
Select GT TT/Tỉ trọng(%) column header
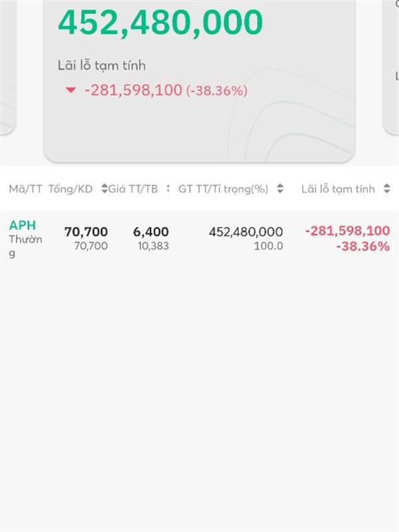click(223, 189)
